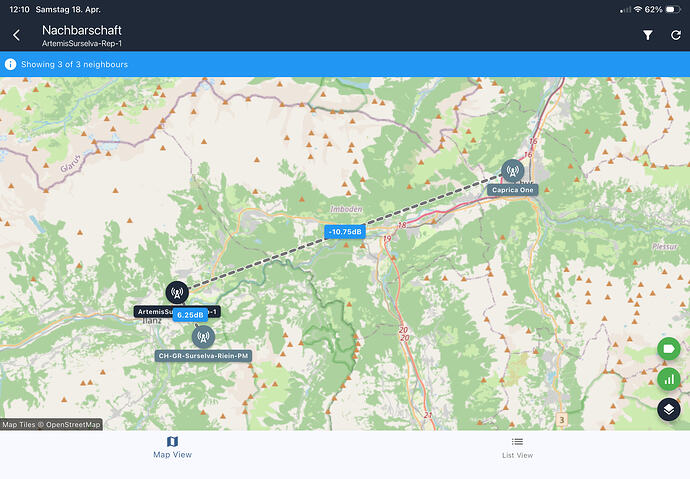The image size is (690, 479).
Task: Switch to the List View tab
Action: [x=517, y=447]
